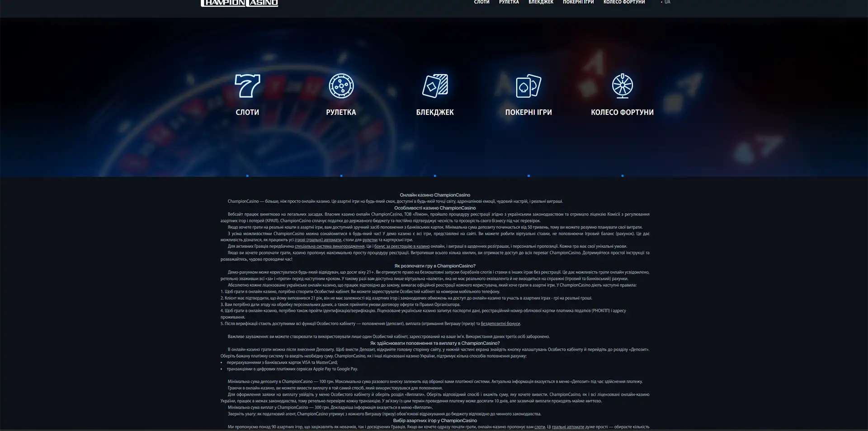Follow the 'спеціальна система винагородження' link
Image resolution: width=868 pixels, height=431 pixels.
tap(329, 246)
